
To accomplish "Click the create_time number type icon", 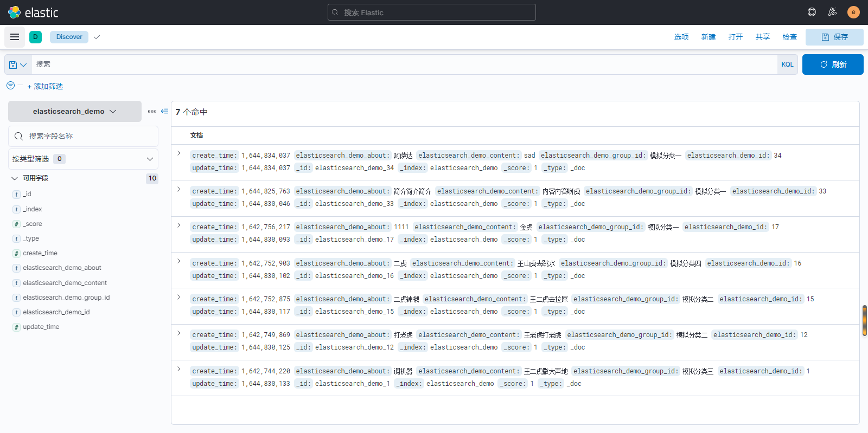I will coord(17,253).
